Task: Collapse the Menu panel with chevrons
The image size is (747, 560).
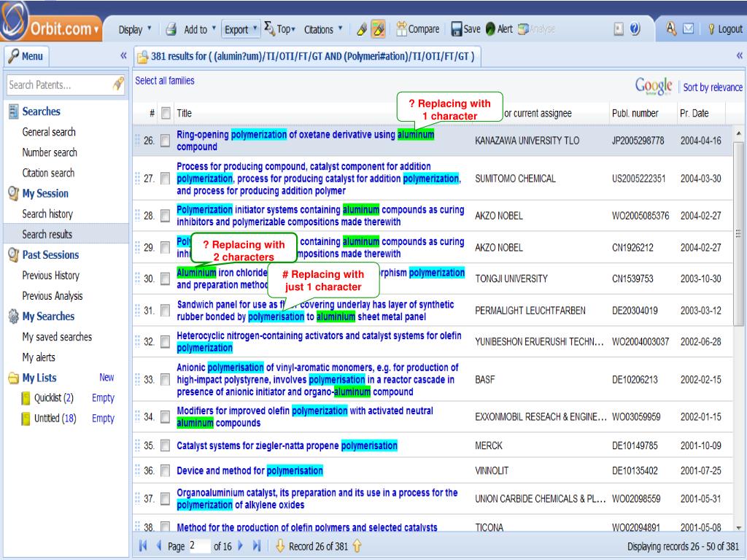Action: click(123, 55)
